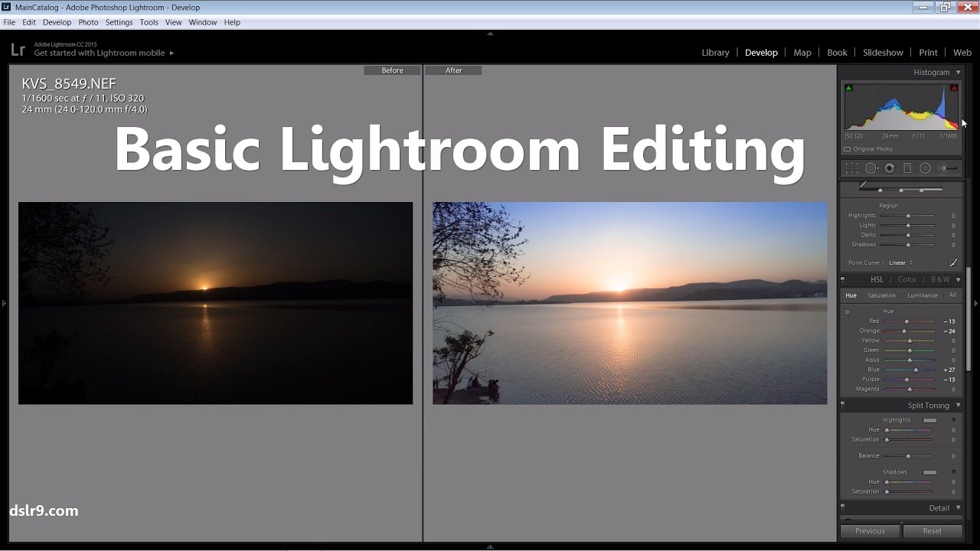Switch to the Book module
This screenshot has width=980, height=551.
tap(837, 53)
